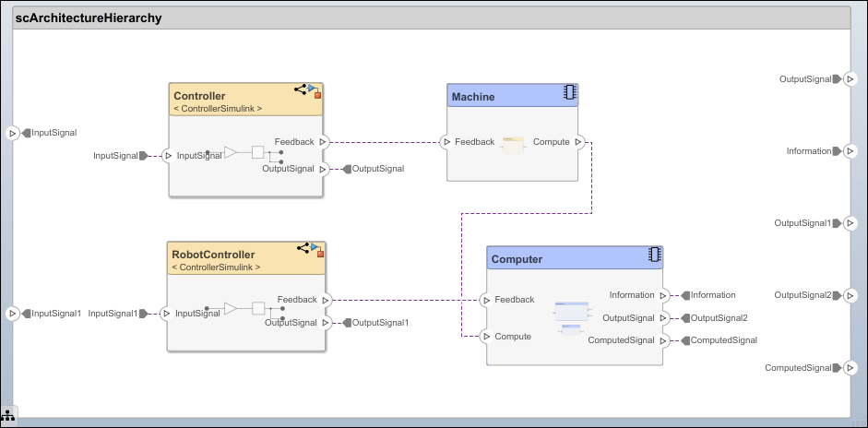
Task: Select the OutputSignal1 architecture port on right edge
Action: point(850,223)
